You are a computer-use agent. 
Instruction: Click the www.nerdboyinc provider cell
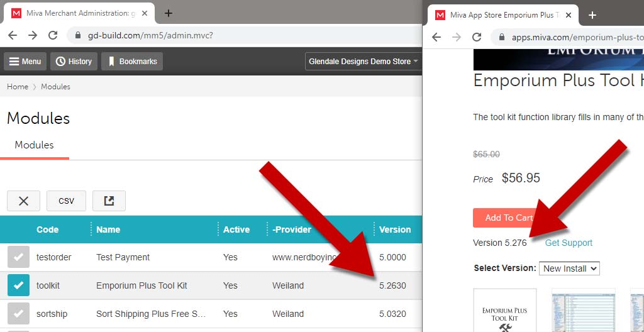(x=304, y=257)
